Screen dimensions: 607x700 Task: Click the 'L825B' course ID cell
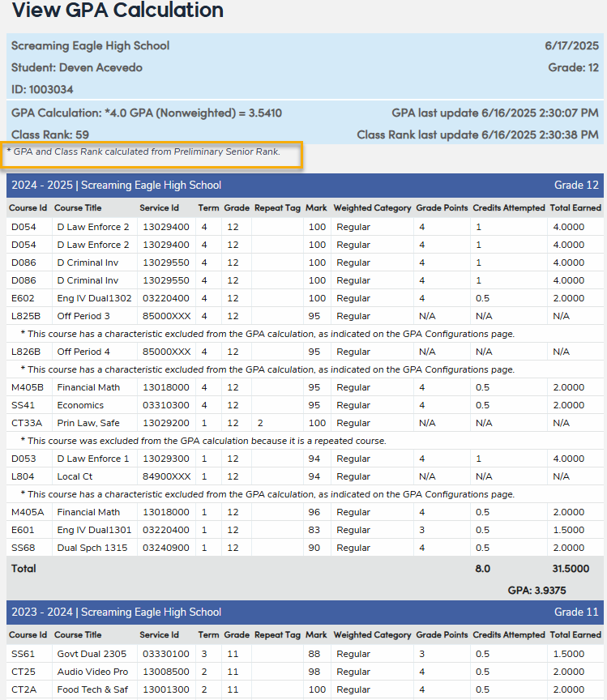coord(26,316)
